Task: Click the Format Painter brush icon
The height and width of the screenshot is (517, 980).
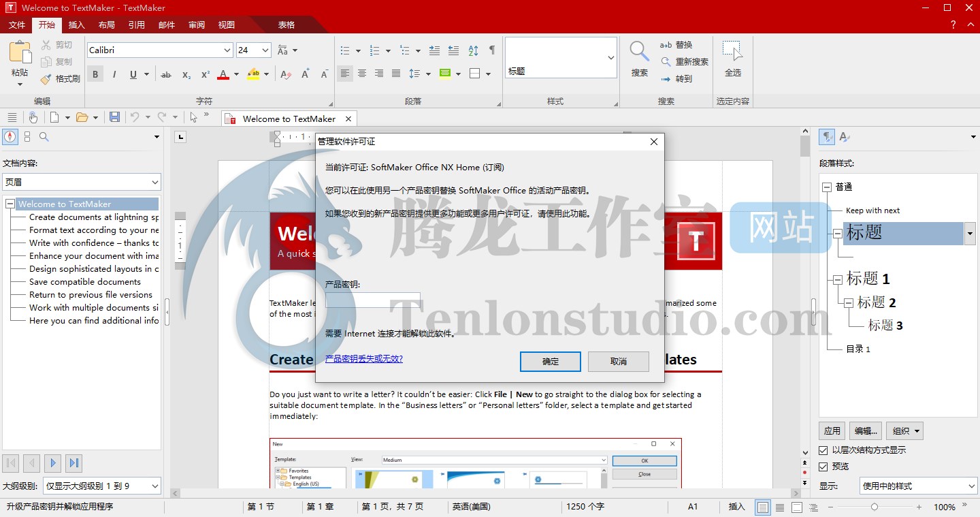Action: coord(46,79)
